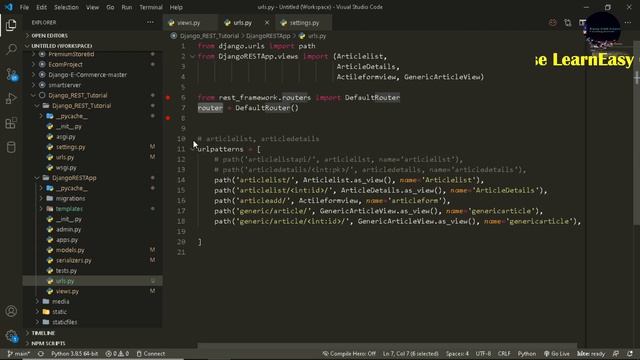Open the database view icon in activity bar
Image resolution: width=640 pixels, height=360 pixels.
[11, 147]
